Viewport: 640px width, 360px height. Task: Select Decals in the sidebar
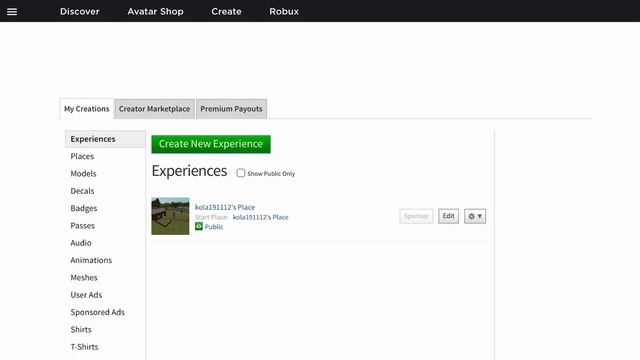pos(82,191)
